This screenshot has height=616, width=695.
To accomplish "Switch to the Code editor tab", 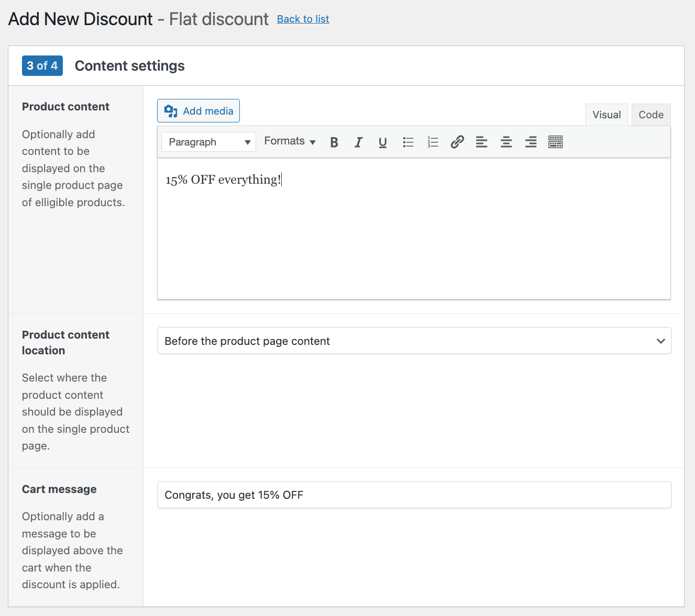I will (650, 115).
